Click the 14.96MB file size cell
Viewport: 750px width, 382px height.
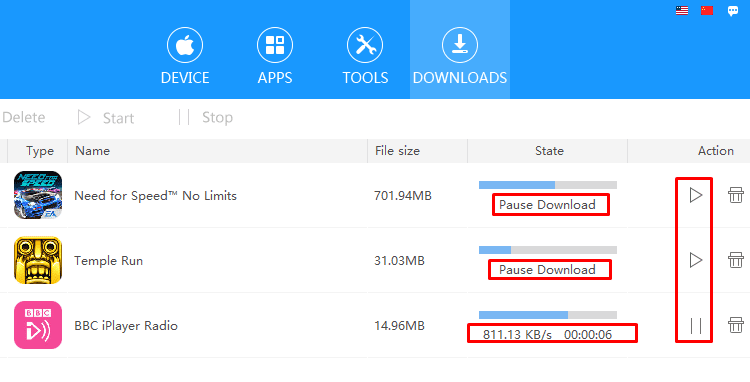pyautogui.click(x=399, y=326)
